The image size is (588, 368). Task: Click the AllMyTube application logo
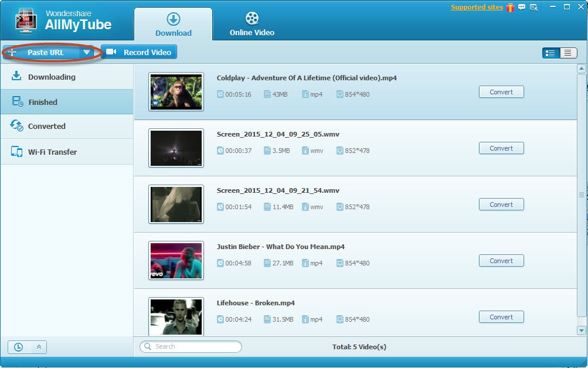coord(25,21)
